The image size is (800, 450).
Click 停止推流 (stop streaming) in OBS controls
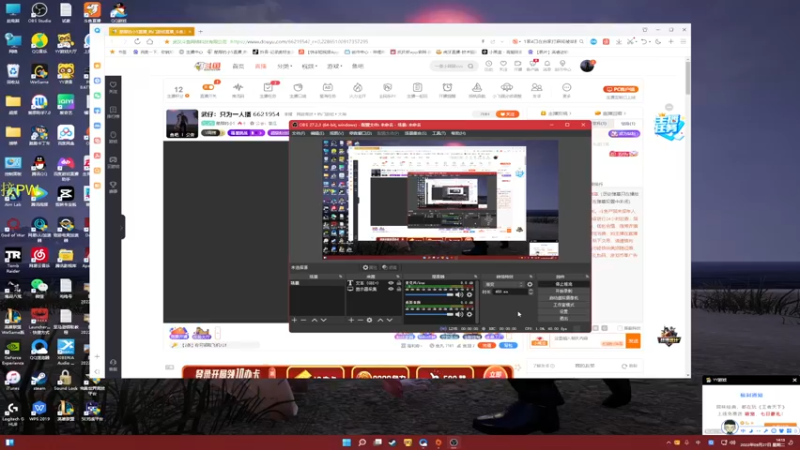point(563,284)
